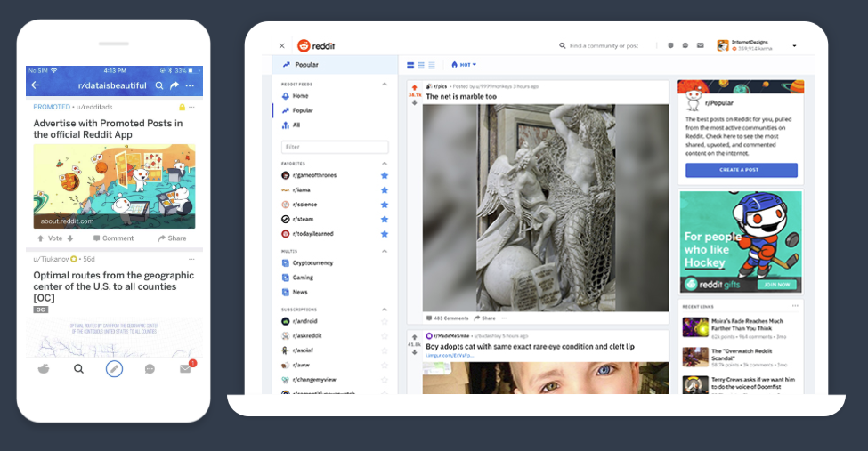
Task: Tap the chat bubble icon in phone bottom bar
Action: (150, 368)
